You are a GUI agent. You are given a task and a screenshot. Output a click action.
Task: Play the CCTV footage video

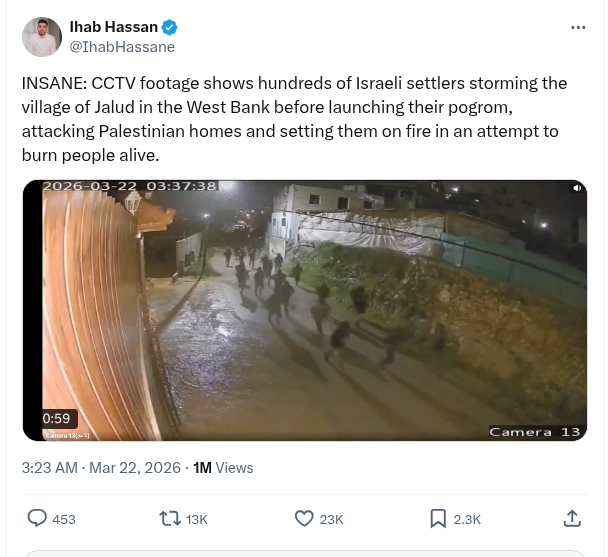pyautogui.click(x=304, y=310)
